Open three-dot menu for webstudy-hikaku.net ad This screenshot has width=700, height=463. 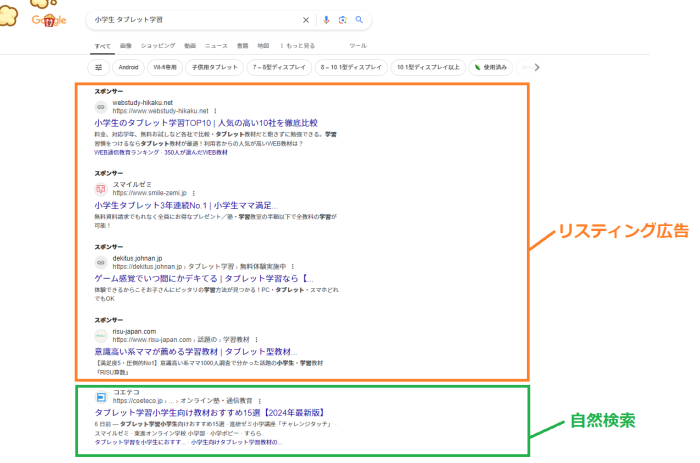[x=215, y=111]
